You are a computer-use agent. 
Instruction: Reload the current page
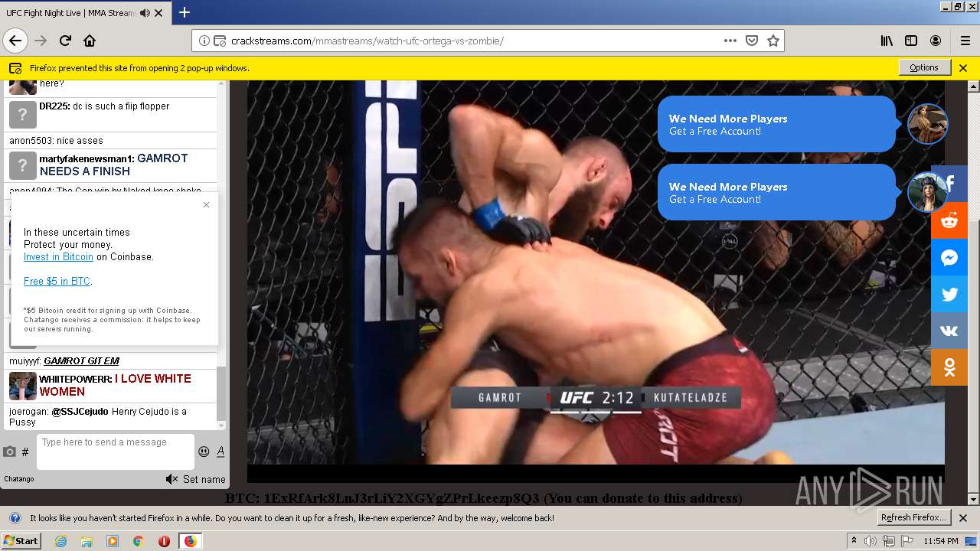(66, 41)
